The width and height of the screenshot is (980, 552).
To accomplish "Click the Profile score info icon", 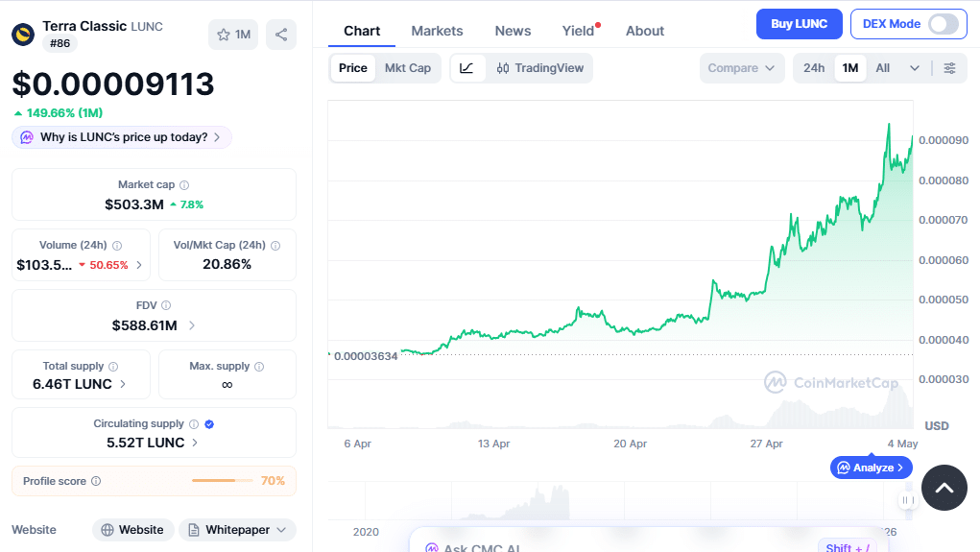I will pyautogui.click(x=96, y=481).
